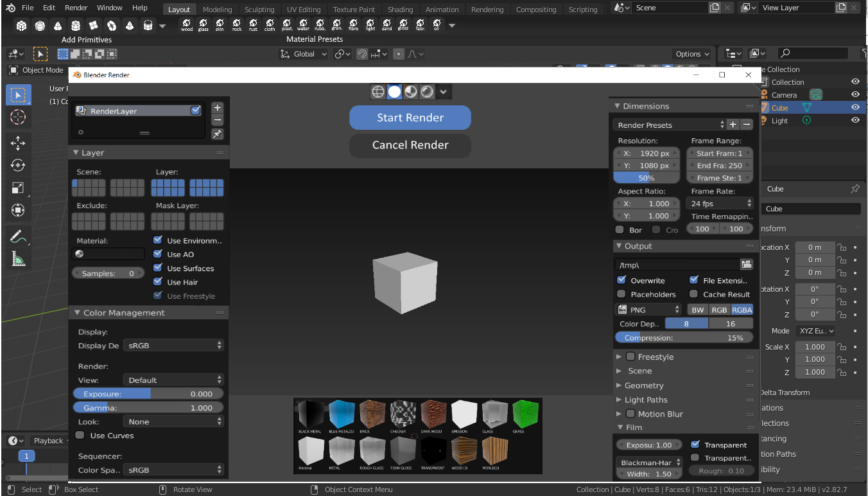This screenshot has width=868, height=496.
Task: Adjust the Compression 15% slider
Action: tap(684, 337)
